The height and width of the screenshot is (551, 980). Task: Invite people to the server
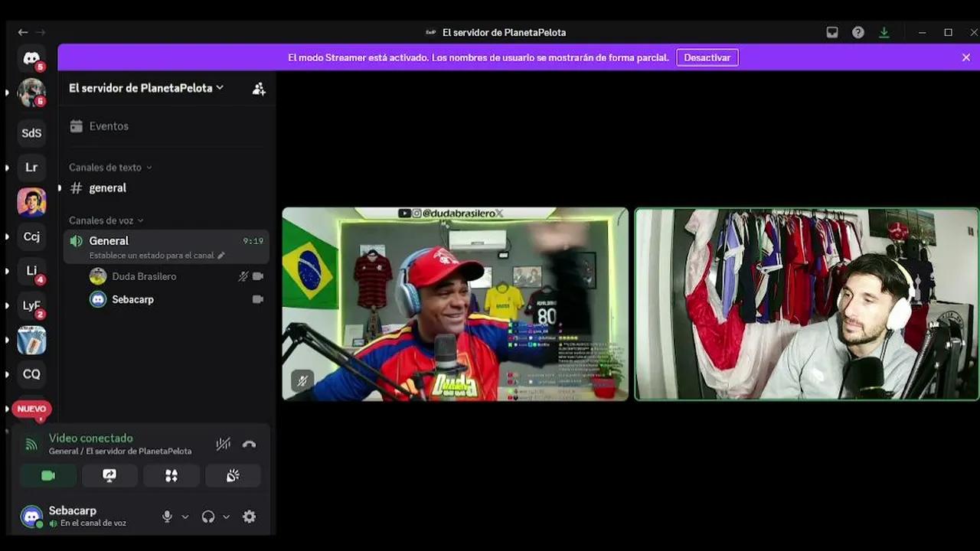pos(259,89)
